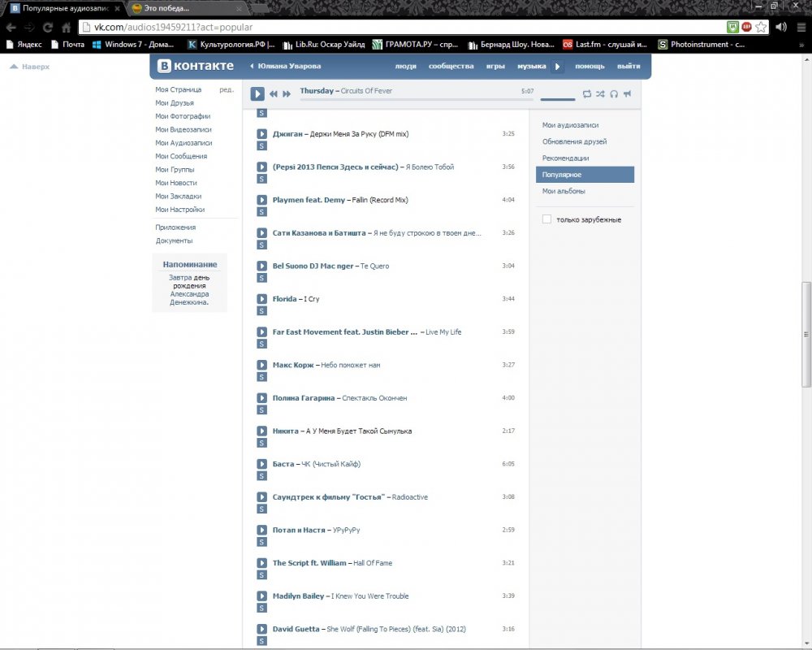The image size is (812, 650).
Task: Toggle repeat mode in the player
Action: tap(587, 94)
